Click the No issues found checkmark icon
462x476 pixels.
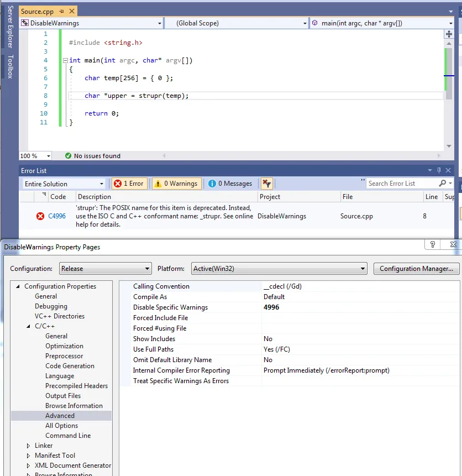[69, 156]
